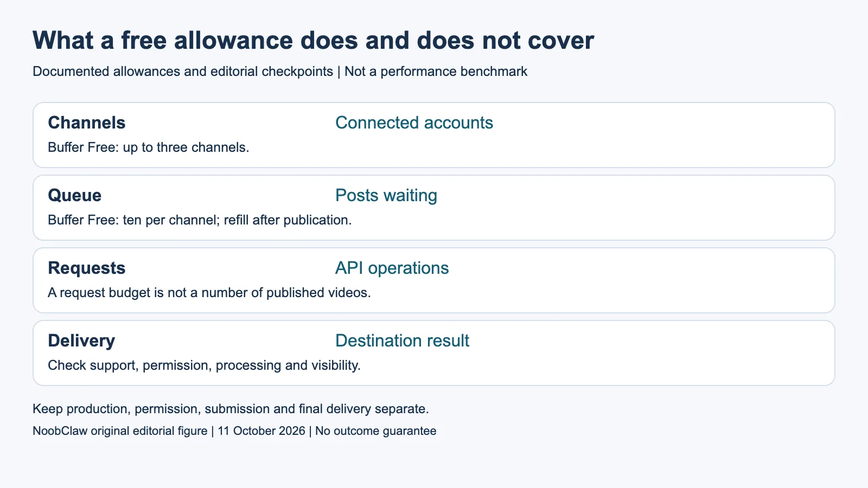Click the 'Destination result' label
Screen dimensions: 868x488
point(402,341)
